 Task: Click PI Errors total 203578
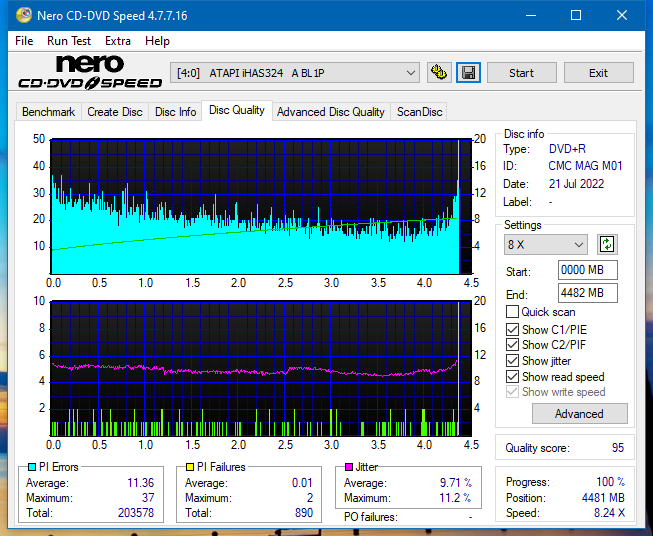[x=136, y=513]
